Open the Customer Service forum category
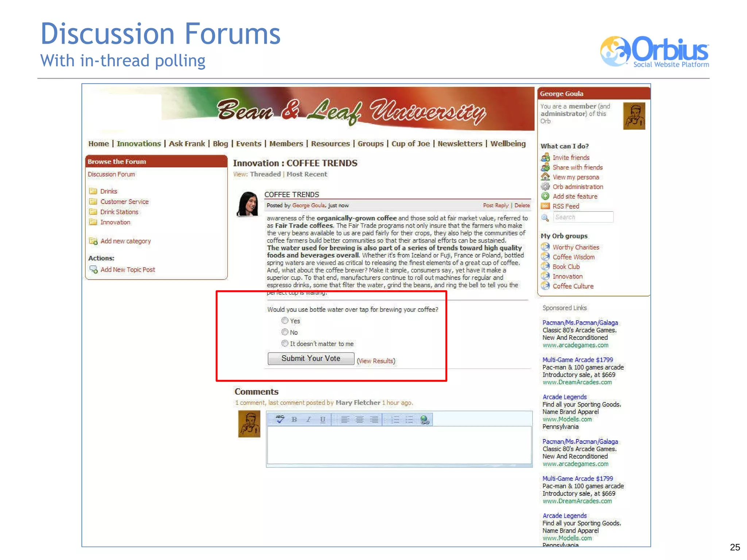This screenshot has width=747, height=560. coord(124,202)
